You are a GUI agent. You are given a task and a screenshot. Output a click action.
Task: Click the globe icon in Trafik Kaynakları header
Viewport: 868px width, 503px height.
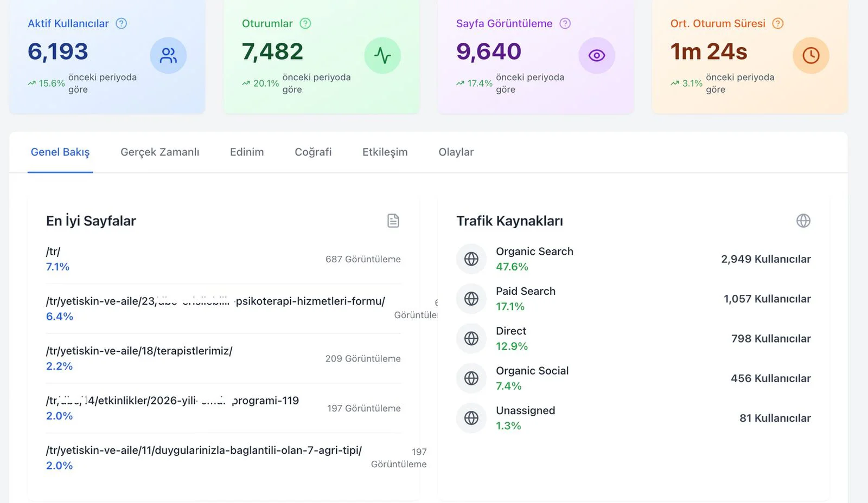click(x=803, y=221)
